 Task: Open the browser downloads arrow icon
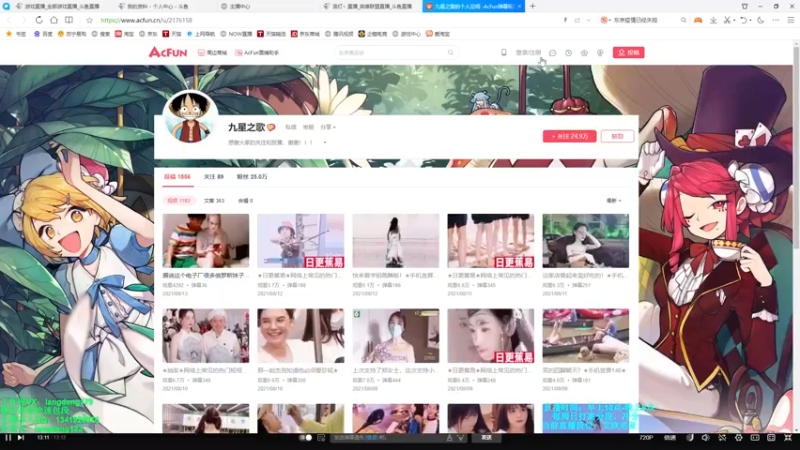pos(713,20)
